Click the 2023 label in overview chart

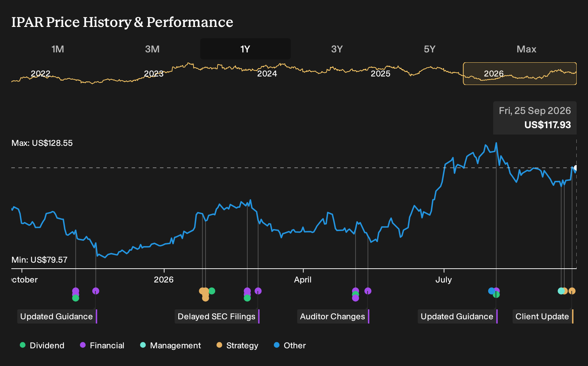tap(154, 74)
